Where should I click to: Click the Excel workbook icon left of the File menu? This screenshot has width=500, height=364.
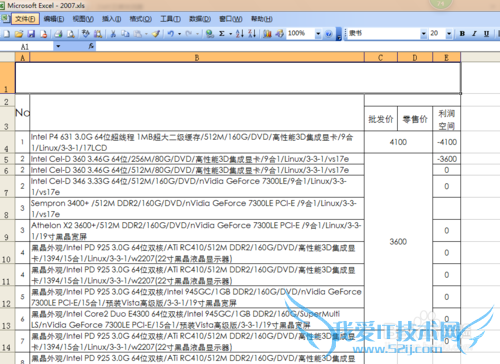click(x=5, y=19)
